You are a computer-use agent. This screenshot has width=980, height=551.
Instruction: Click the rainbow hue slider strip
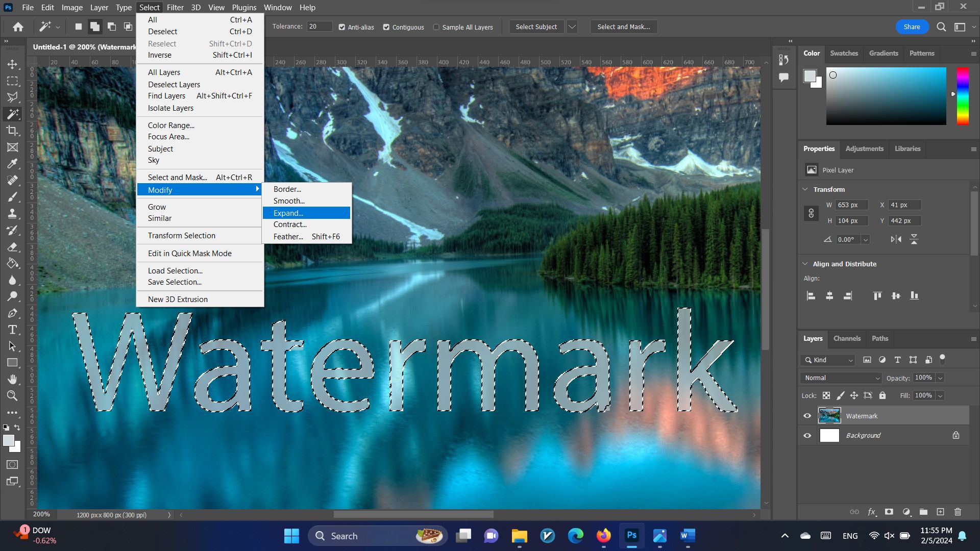(x=962, y=96)
